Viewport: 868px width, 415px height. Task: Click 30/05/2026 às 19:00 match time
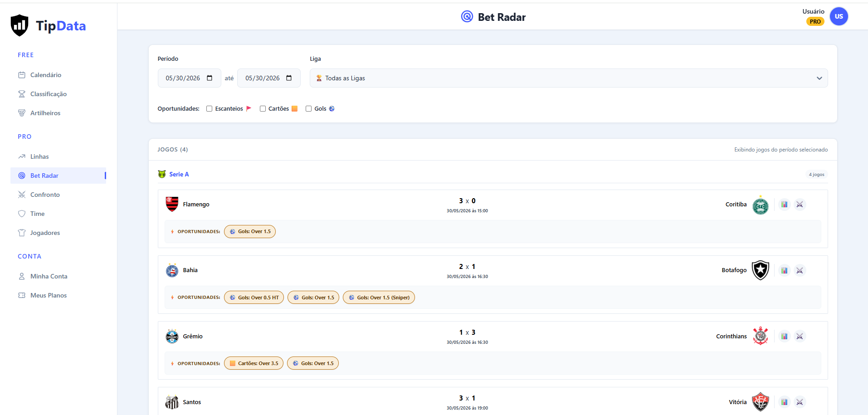tap(467, 408)
